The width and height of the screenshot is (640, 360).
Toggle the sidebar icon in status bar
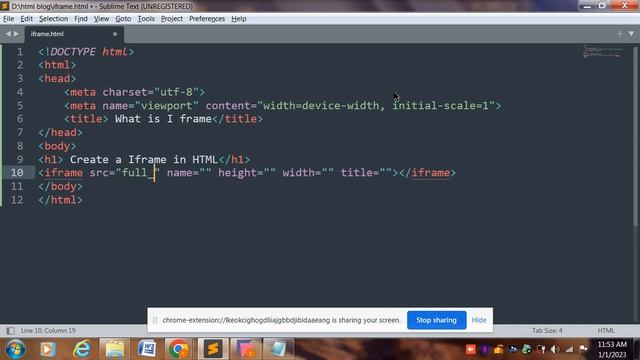(11, 331)
